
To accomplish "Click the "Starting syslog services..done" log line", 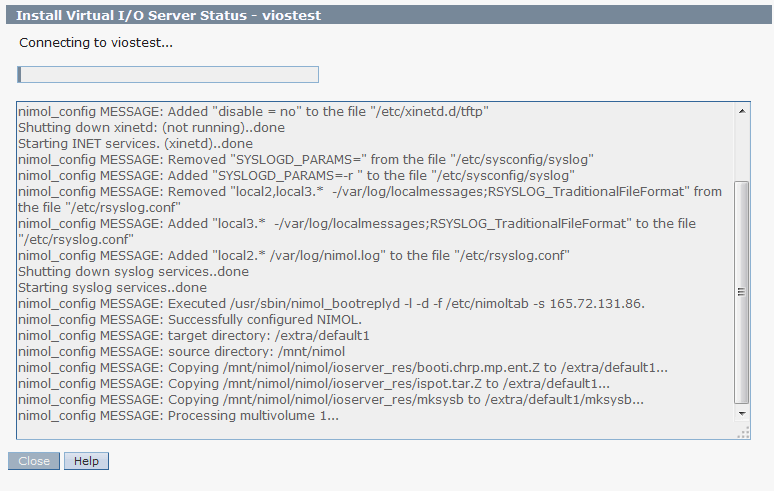I will [x=118, y=287].
